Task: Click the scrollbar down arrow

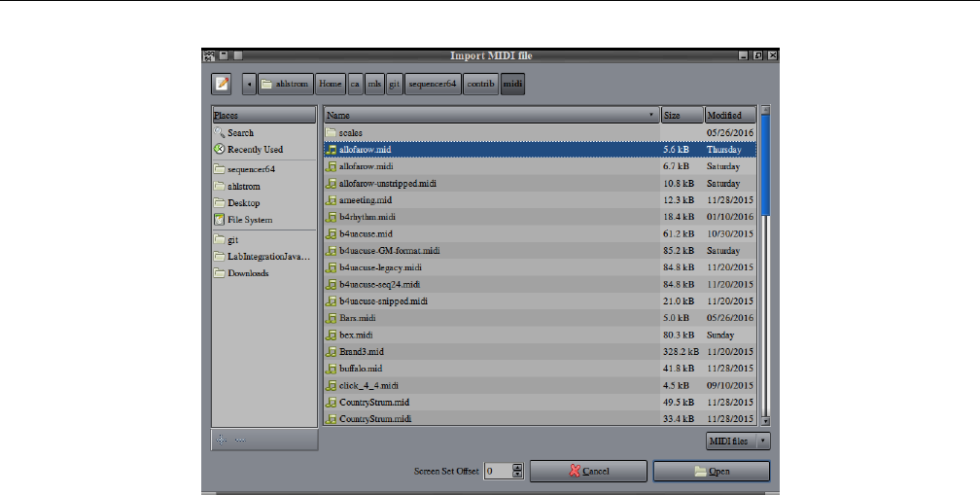Action: pos(765,422)
